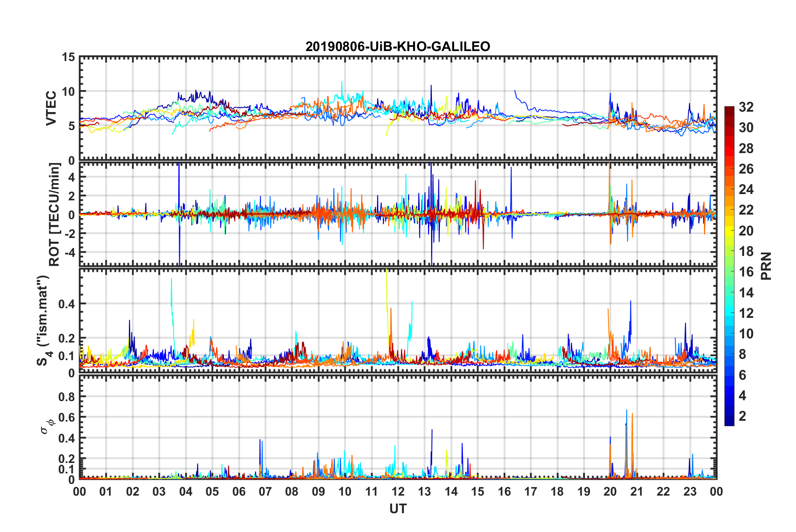The width and height of the screenshot is (796, 532).
Task: Click the ROT axis tick label -4
Action: 69,252
